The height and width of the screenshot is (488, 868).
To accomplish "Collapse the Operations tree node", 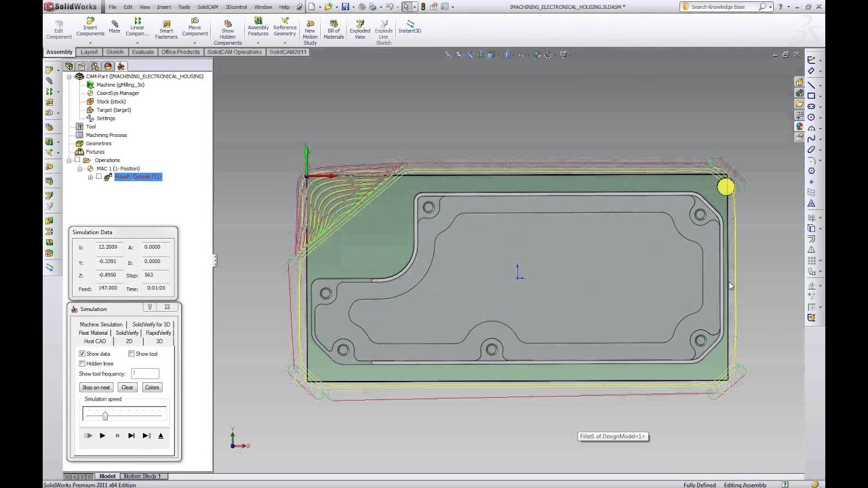I will click(x=69, y=161).
